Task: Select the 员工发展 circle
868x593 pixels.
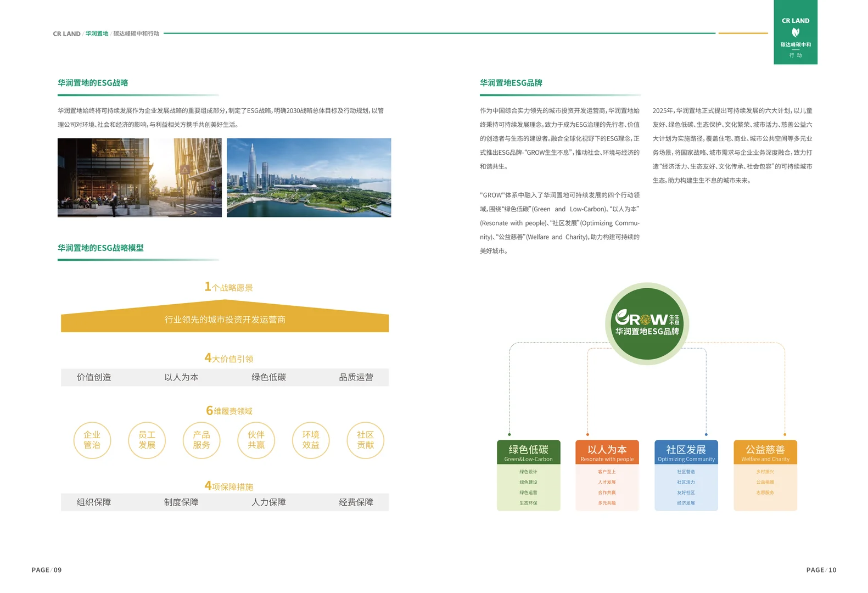Action: pyautogui.click(x=147, y=440)
